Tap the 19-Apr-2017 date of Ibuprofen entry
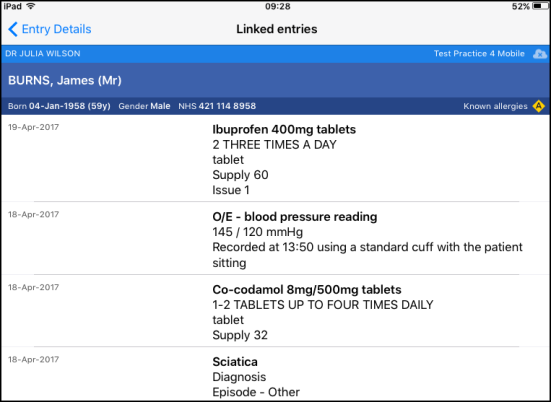551x402 pixels. point(33,127)
